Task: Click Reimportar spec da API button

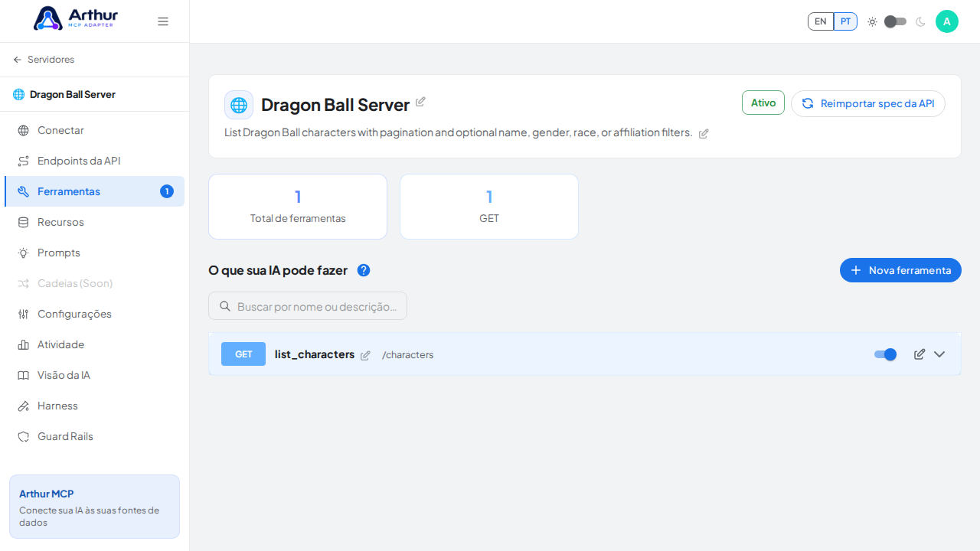Action: 868,103
